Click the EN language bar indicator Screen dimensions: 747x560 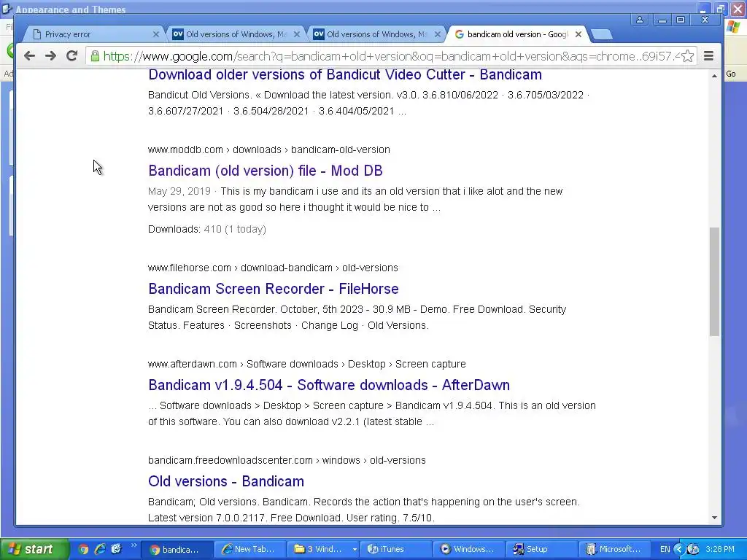pos(665,549)
